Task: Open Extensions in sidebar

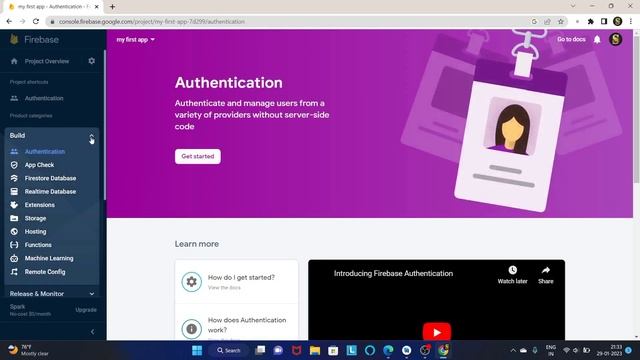Action: tap(40, 205)
